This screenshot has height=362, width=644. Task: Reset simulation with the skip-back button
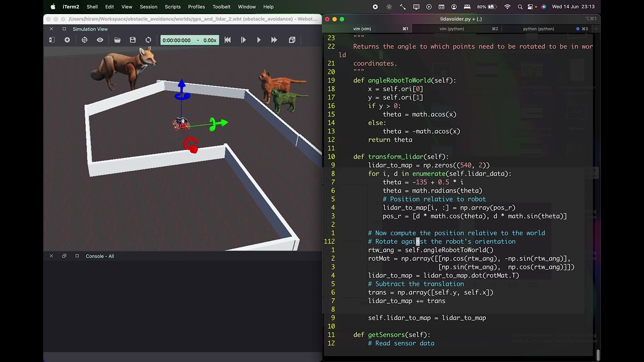click(227, 40)
